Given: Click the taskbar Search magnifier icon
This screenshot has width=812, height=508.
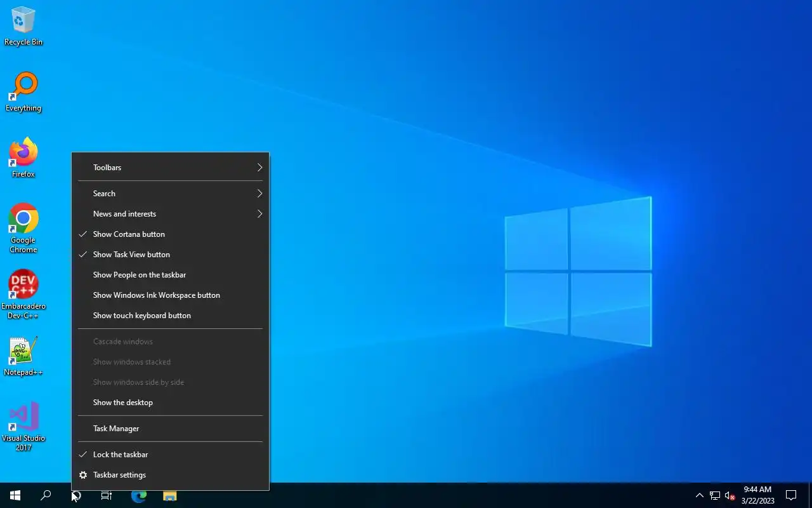Looking at the screenshot, I should 46,495.
